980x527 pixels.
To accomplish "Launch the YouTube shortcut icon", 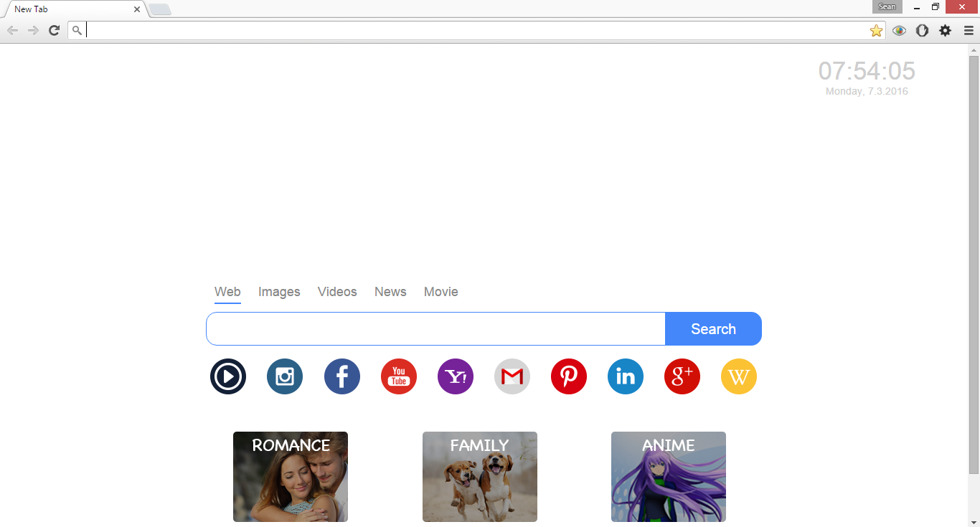I will [398, 376].
